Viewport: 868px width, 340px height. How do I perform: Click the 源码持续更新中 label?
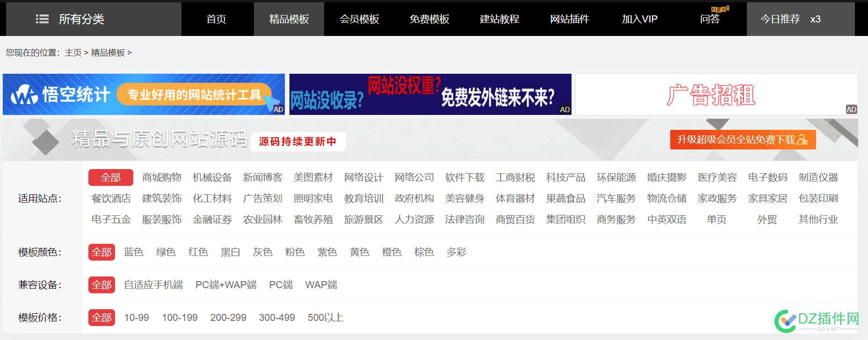click(x=298, y=142)
